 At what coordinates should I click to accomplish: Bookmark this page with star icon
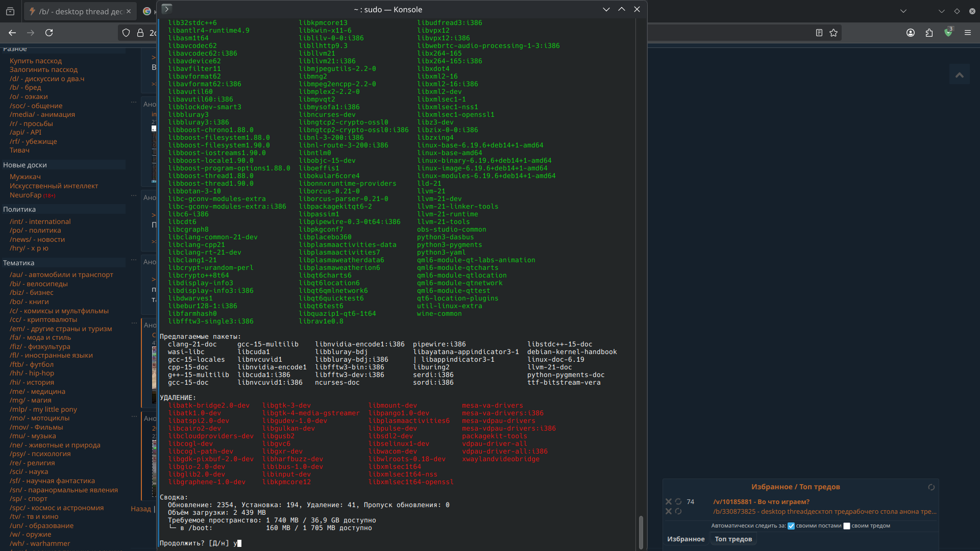pyautogui.click(x=834, y=33)
